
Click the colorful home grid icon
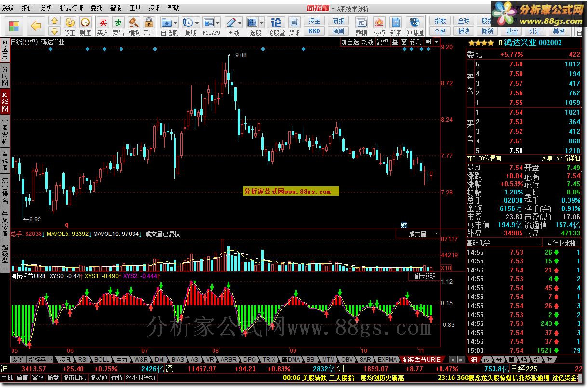coord(14,26)
